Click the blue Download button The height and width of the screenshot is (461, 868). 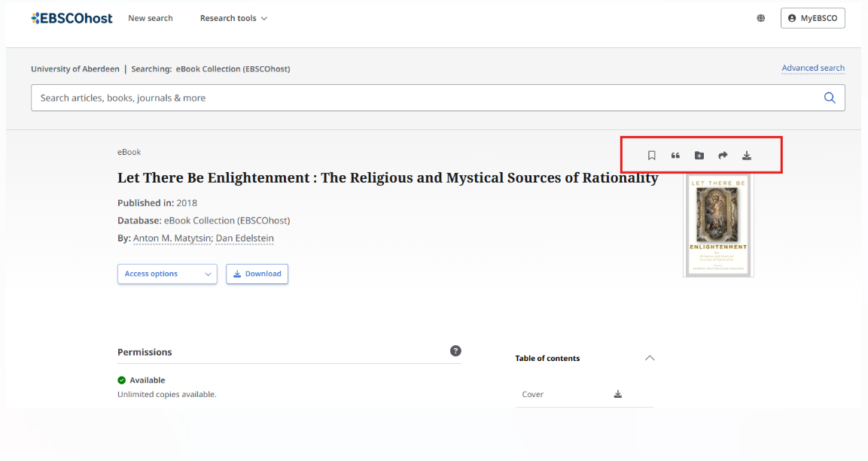tap(257, 274)
